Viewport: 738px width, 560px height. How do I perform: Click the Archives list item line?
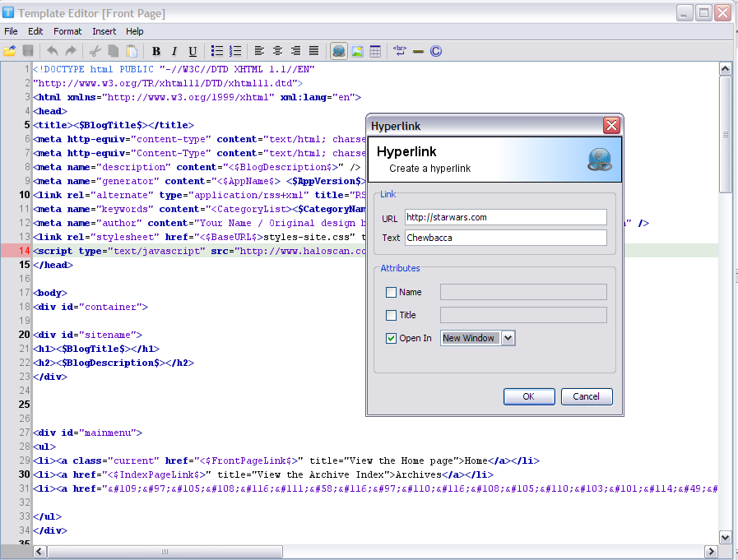[263, 474]
